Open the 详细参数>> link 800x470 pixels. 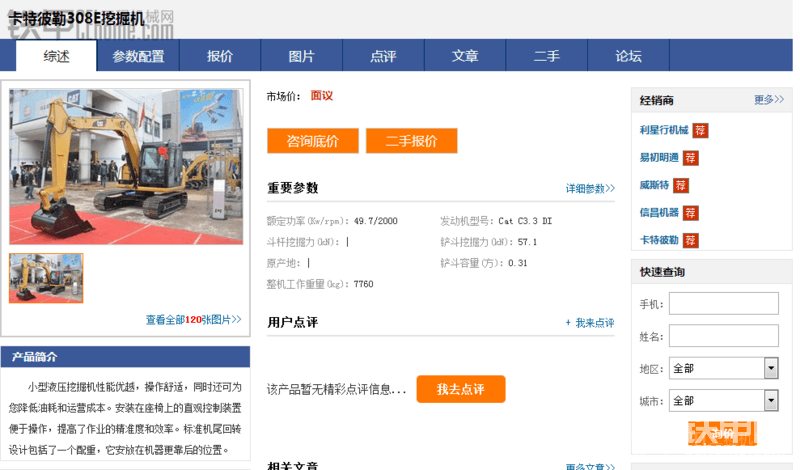[x=590, y=188]
